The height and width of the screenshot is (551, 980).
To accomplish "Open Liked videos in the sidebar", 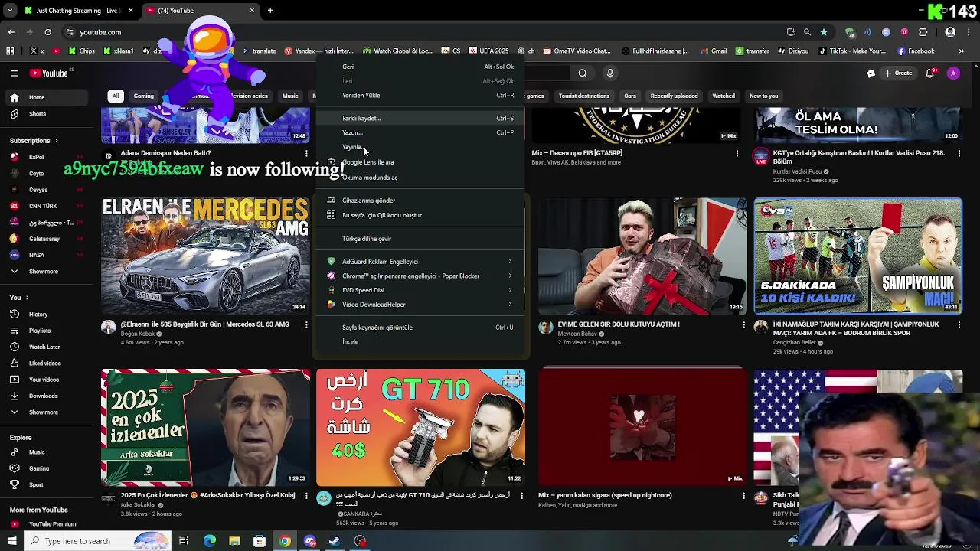I will 49,364.
